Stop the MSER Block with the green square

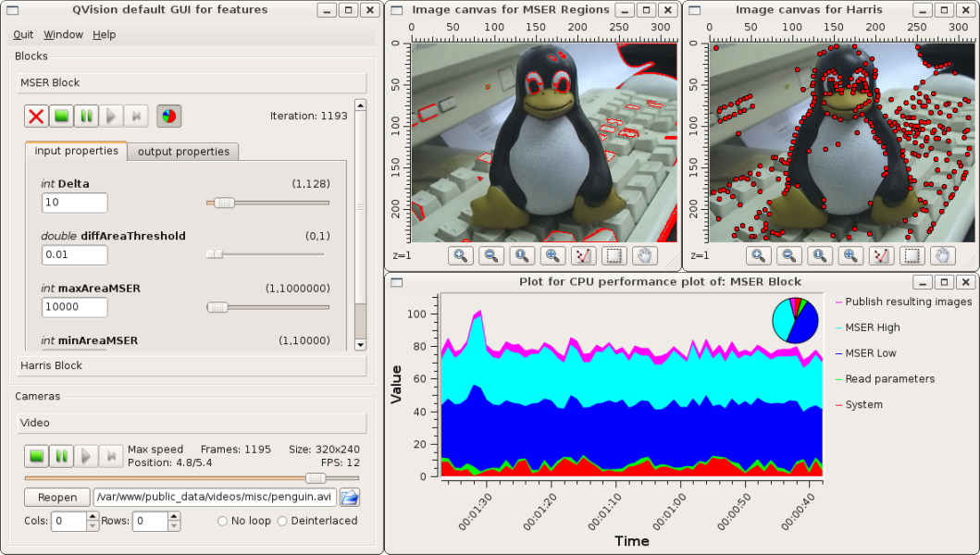(x=61, y=116)
